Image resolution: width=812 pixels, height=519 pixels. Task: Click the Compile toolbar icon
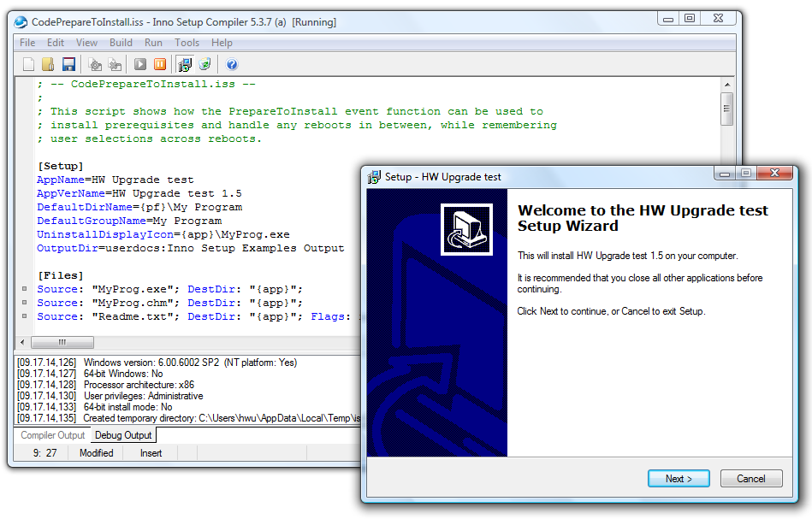[95, 64]
